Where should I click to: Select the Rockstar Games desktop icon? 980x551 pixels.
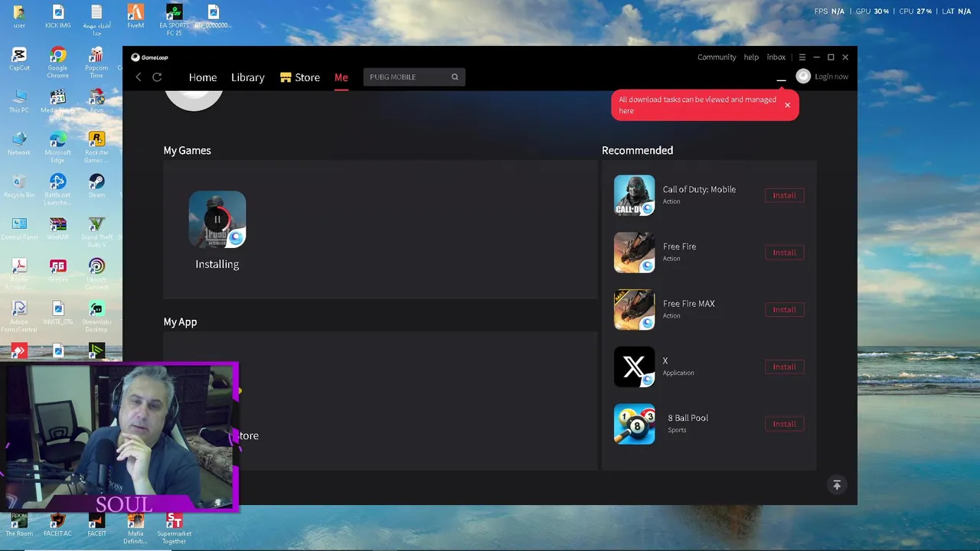click(x=96, y=147)
